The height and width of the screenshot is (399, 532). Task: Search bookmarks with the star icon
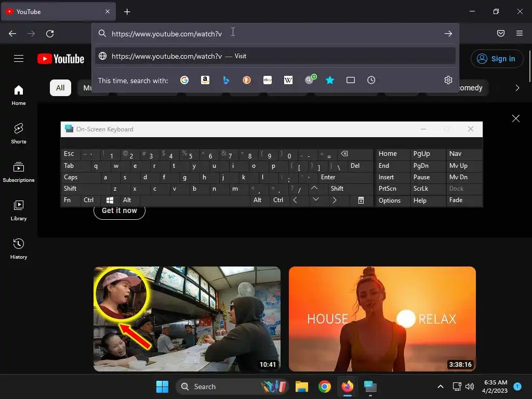click(330, 80)
